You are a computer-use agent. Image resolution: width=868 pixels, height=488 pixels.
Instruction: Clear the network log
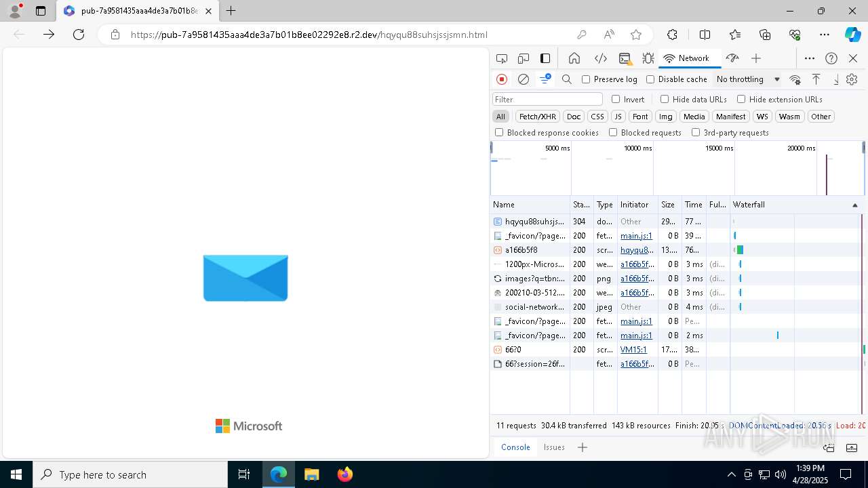(x=524, y=79)
